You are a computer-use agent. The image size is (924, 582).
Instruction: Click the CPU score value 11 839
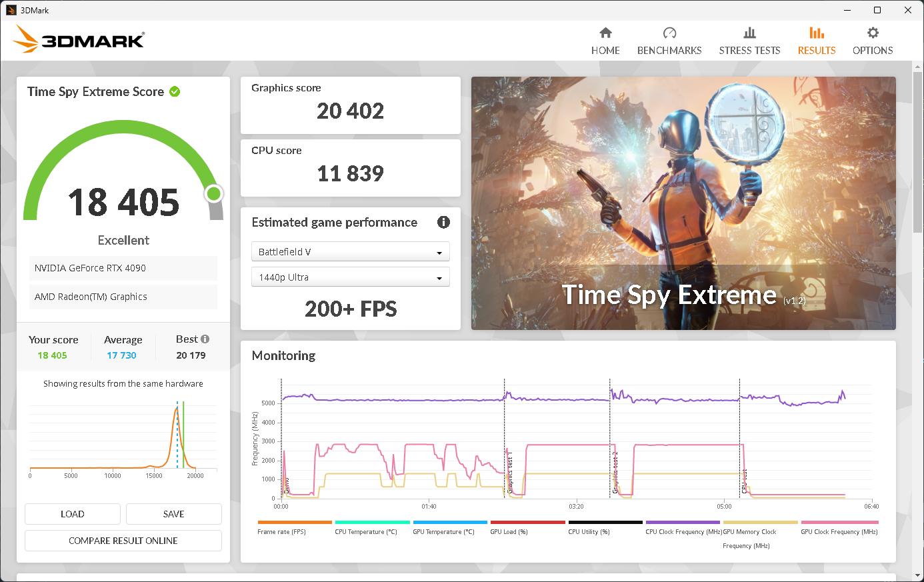(x=351, y=173)
